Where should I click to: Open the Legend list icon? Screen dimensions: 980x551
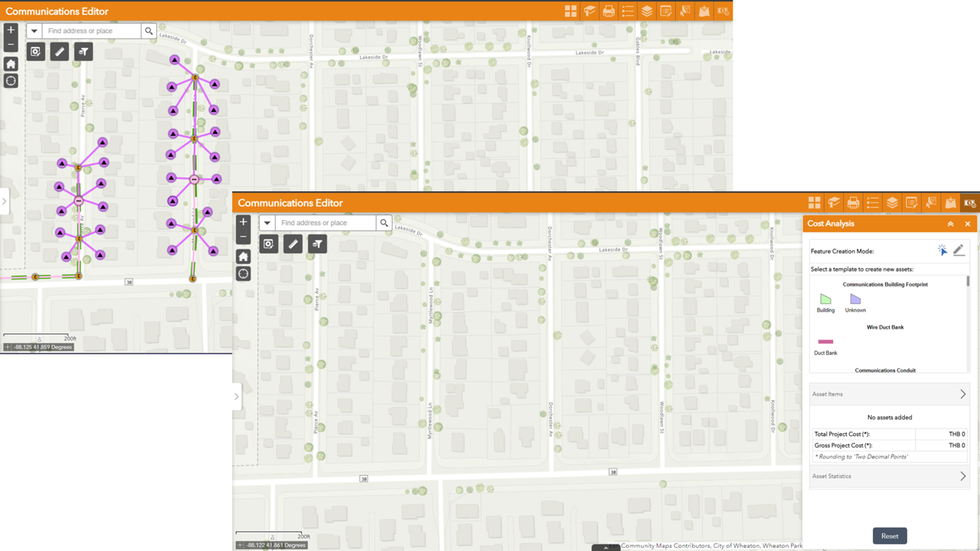coord(873,202)
